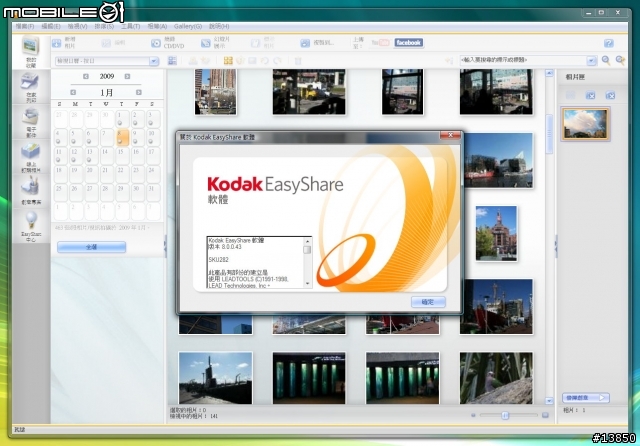640x446 pixels.
Task: Click the 全選 select all button
Action: click(91, 247)
